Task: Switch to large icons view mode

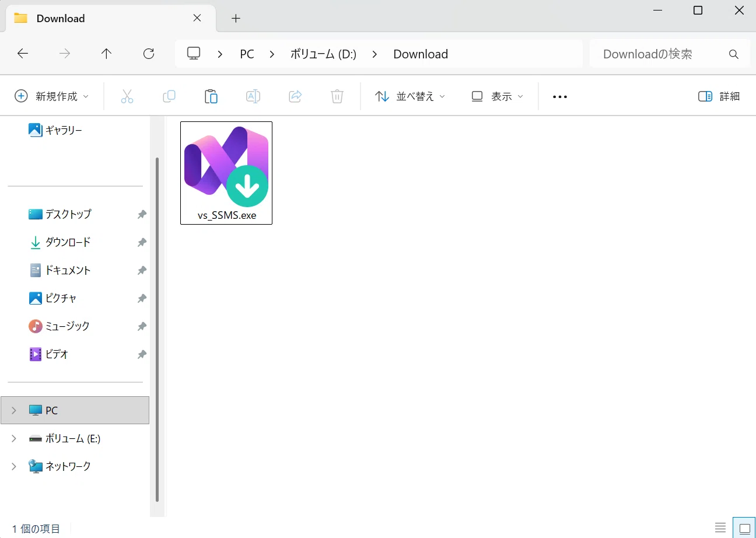Action: click(744, 529)
